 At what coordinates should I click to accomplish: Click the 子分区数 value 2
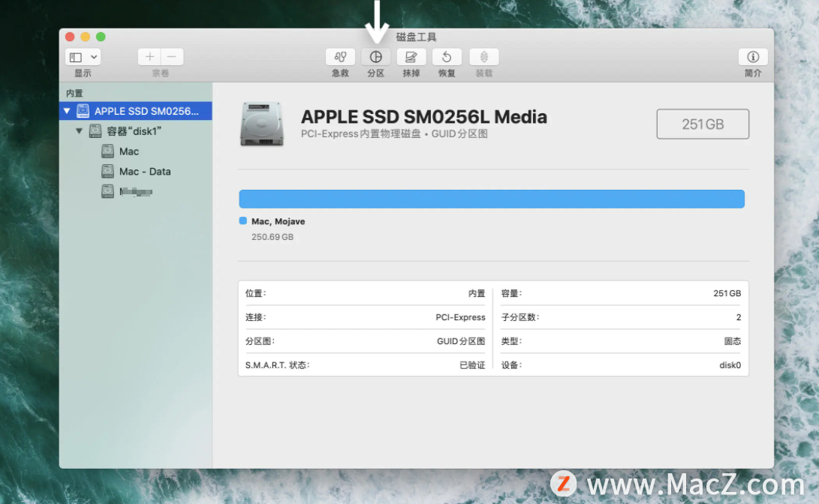click(x=739, y=317)
